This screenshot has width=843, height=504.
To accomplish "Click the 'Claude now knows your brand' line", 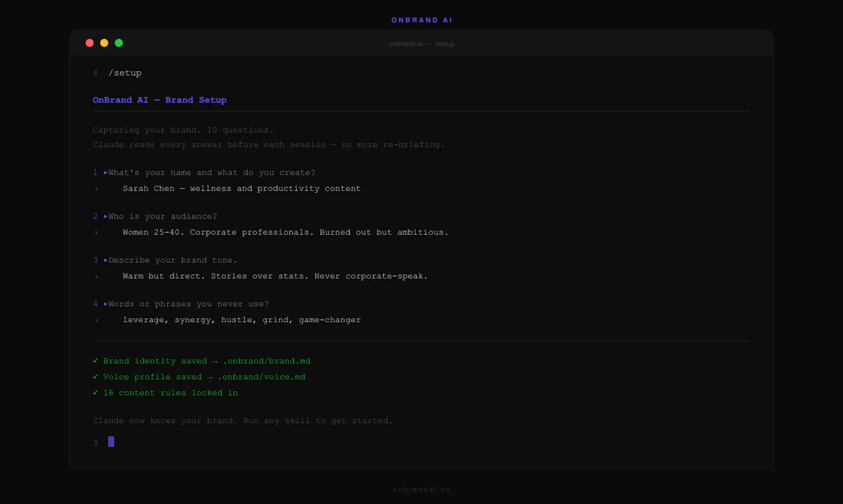I will (x=242, y=421).
